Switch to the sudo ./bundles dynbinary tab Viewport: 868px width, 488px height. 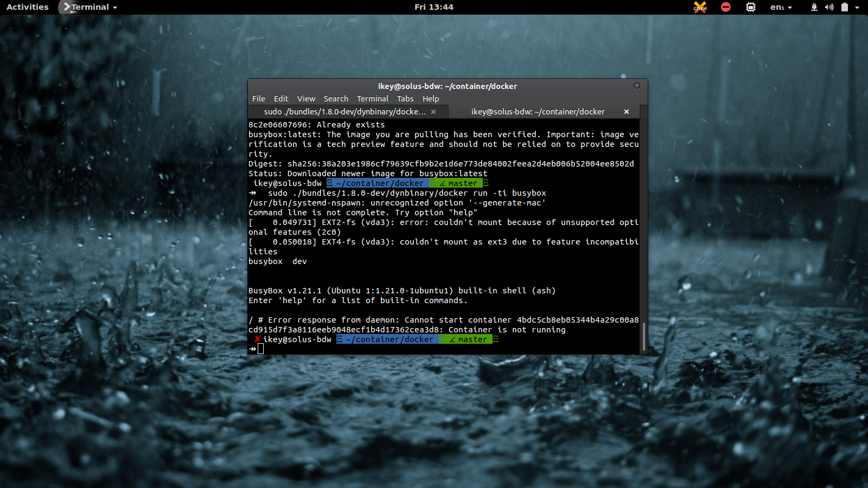pyautogui.click(x=345, y=112)
